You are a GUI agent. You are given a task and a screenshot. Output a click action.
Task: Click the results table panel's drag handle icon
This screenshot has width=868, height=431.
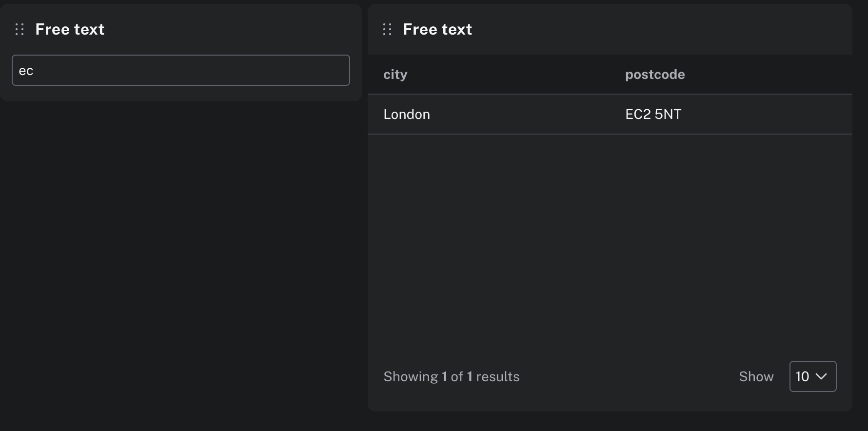tap(387, 29)
